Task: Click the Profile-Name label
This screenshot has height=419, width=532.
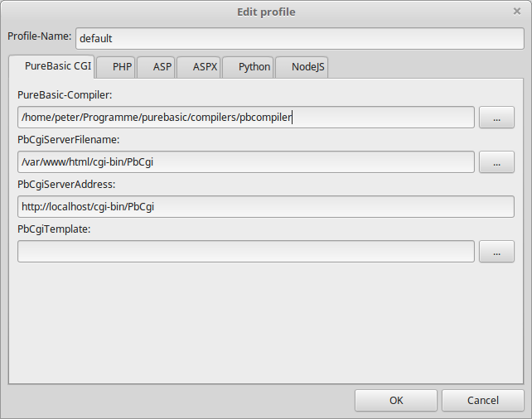Action: point(39,36)
